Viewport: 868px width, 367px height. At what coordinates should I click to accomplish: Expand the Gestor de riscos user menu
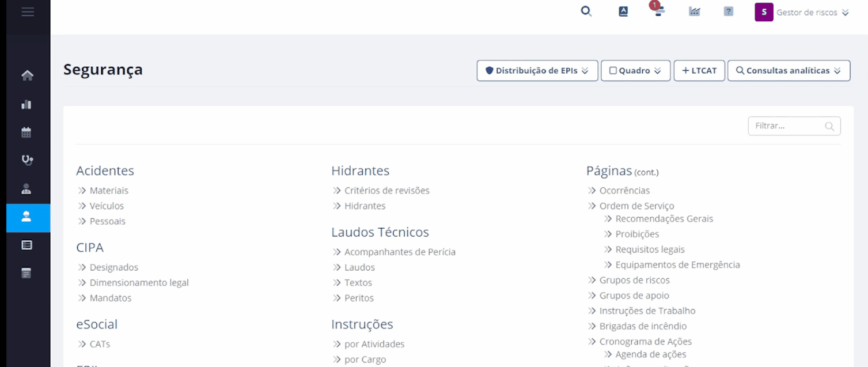coord(813,13)
